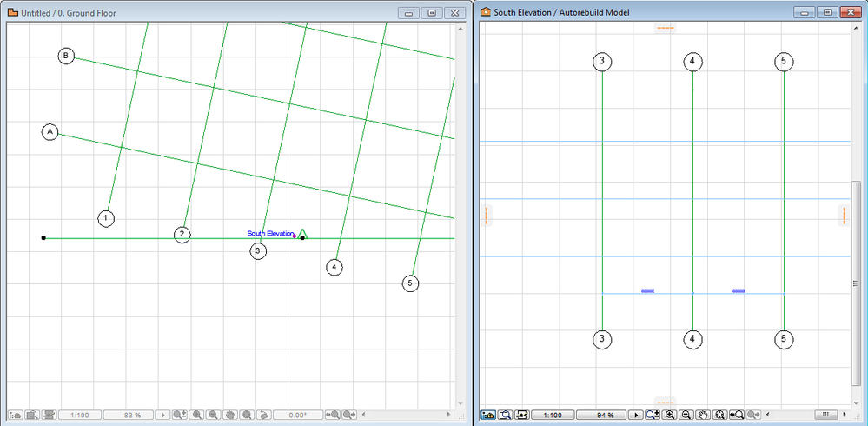Click Zoom Out icon in Ground Floor window
The image size is (868, 426).
click(213, 415)
